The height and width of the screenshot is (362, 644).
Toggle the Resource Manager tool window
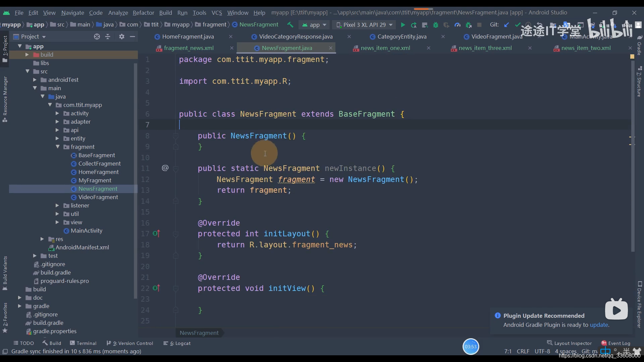(x=5, y=99)
